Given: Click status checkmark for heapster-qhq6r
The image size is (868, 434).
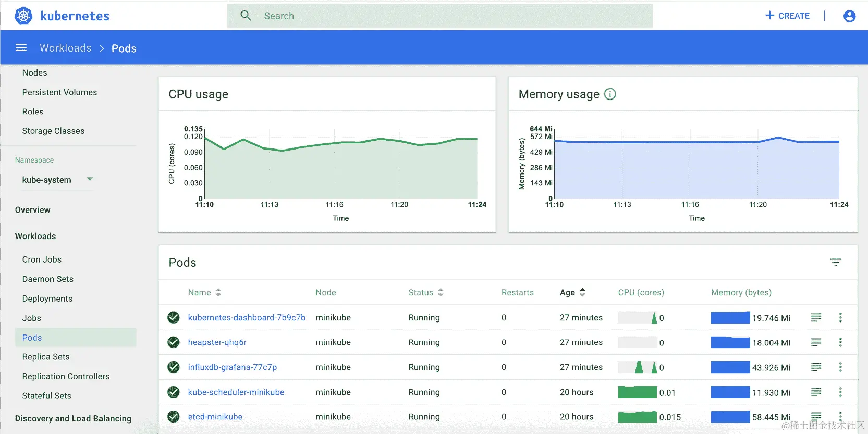Looking at the screenshot, I should click(174, 342).
